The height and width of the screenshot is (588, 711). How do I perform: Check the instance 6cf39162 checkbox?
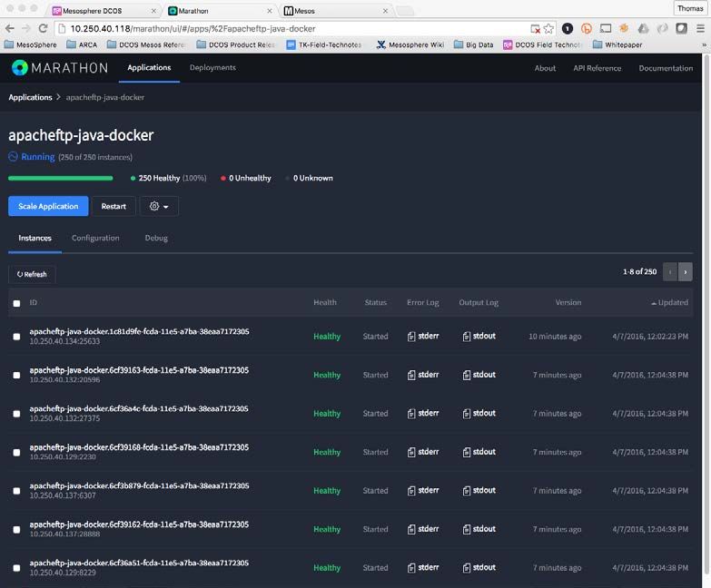pyautogui.click(x=16, y=529)
